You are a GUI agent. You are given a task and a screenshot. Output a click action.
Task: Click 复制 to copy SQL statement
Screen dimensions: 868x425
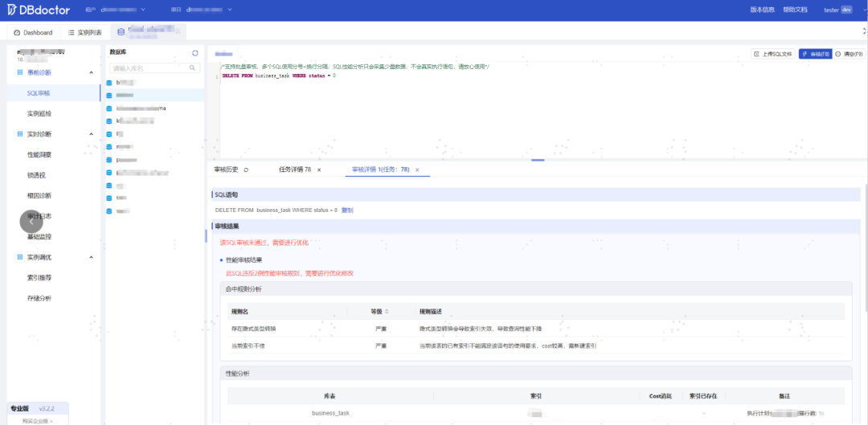pyautogui.click(x=347, y=210)
